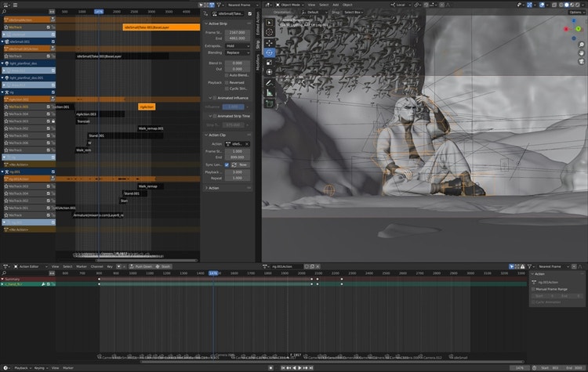The image size is (588, 372).
Task: Click the Frame Start value field
Action: point(238,33)
